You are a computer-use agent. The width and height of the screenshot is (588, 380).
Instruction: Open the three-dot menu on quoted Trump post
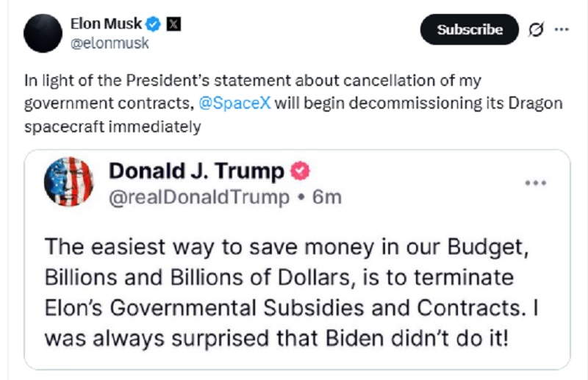(x=534, y=182)
